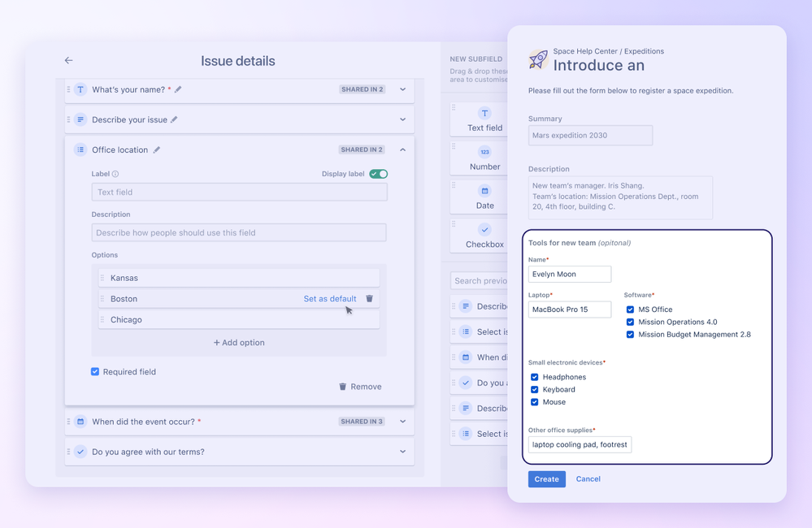Uncheck the Mouse checkbox
This screenshot has height=528, width=812.
click(x=535, y=402)
